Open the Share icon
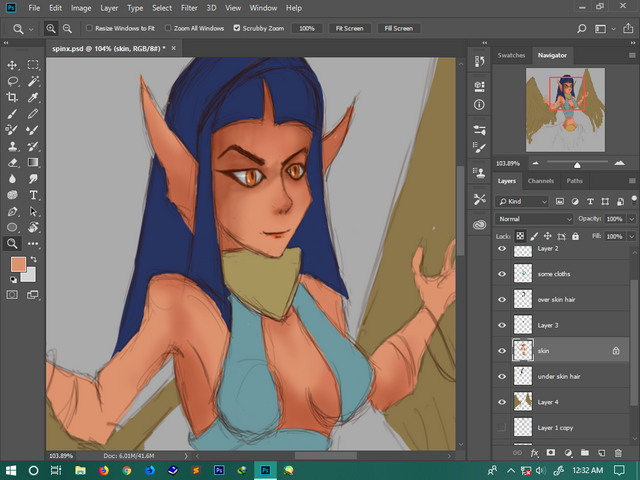 coord(628,29)
